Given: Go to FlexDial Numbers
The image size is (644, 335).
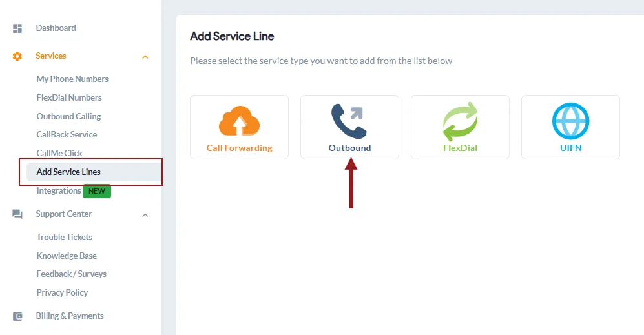Looking at the screenshot, I should (69, 97).
